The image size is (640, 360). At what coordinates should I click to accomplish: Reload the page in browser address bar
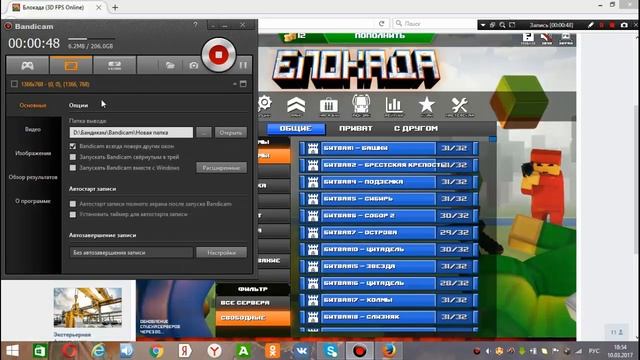(382, 24)
